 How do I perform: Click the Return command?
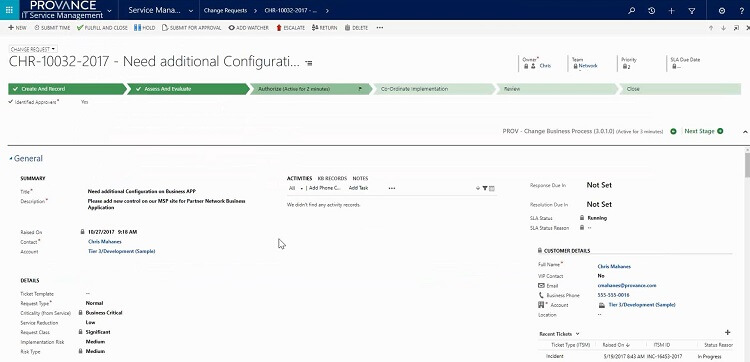coord(324,28)
